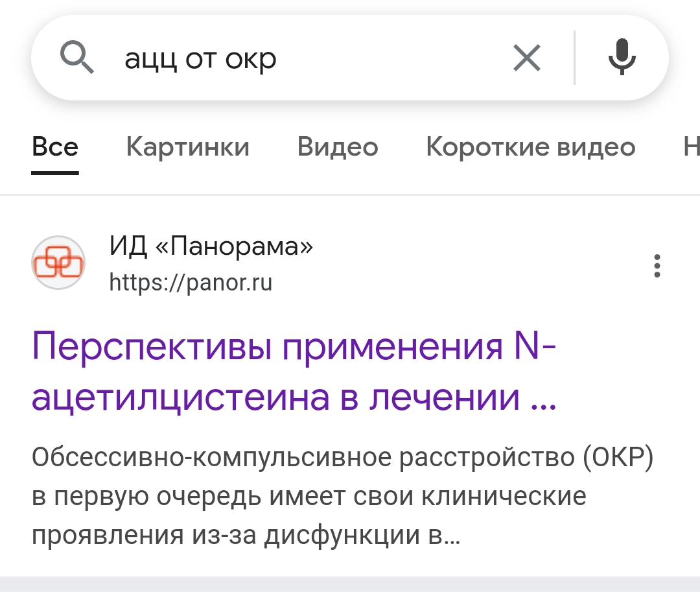Tap the vertical divider beside the microphone
The height and width of the screenshot is (592, 700).
[574, 58]
